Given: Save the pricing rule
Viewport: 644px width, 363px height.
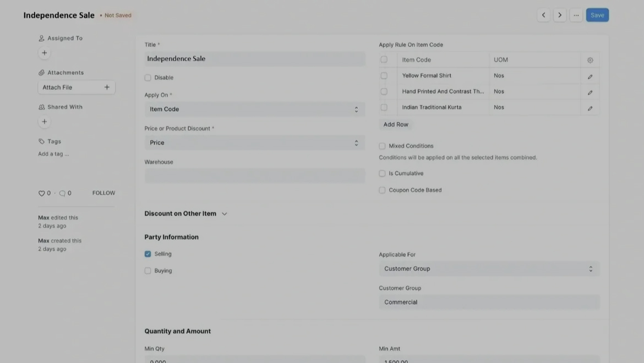Looking at the screenshot, I should [x=597, y=15].
